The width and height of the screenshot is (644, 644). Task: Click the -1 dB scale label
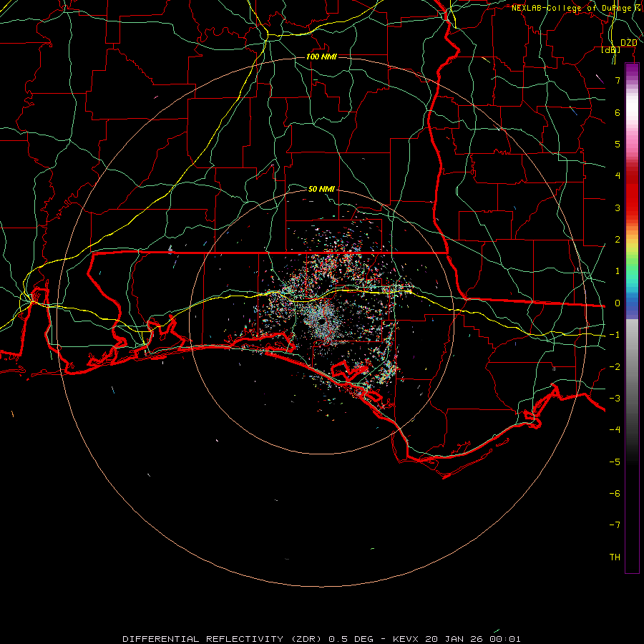615,335
